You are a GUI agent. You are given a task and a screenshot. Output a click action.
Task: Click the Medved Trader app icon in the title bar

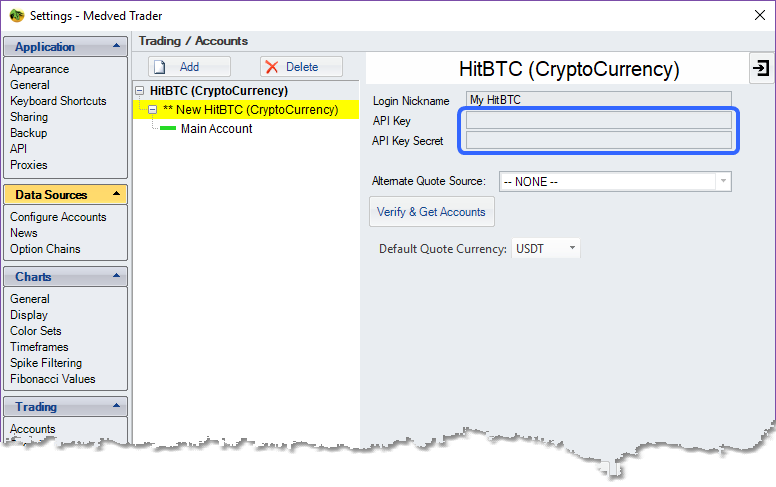click(x=17, y=15)
